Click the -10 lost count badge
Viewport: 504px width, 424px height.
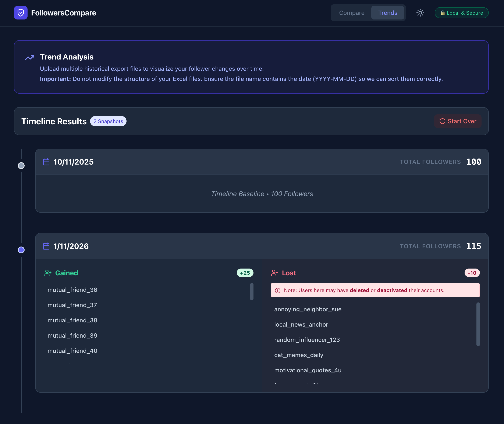coord(472,273)
